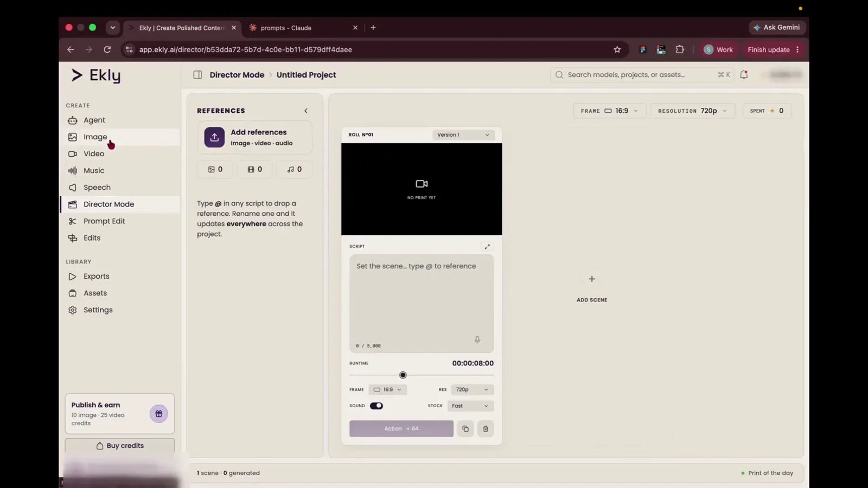Toggle the sidebar panel icon

click(197, 75)
